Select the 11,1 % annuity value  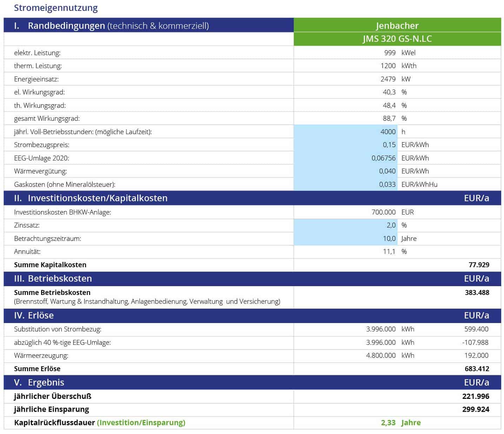point(395,251)
